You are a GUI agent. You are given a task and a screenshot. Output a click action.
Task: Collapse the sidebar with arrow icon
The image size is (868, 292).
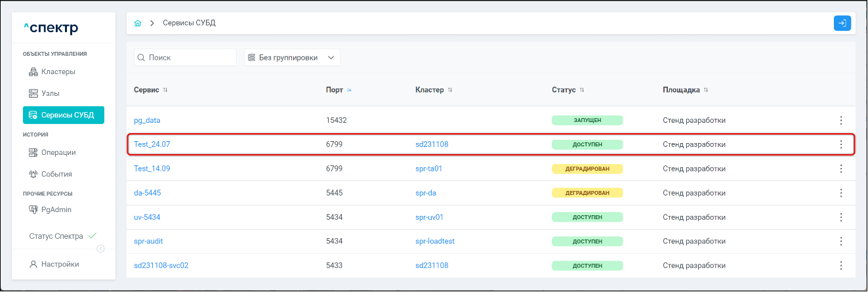click(100, 249)
